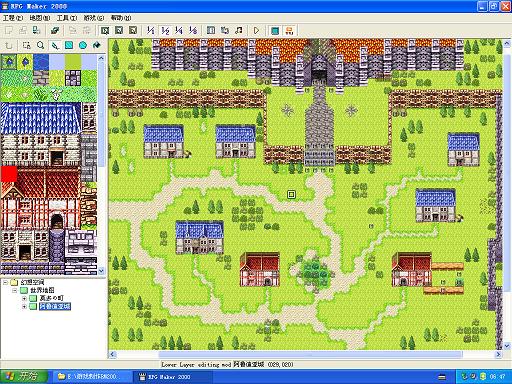Switch to Upper Layer editing mode
The height and width of the screenshot is (384, 512).
pyautogui.click(x=119, y=31)
